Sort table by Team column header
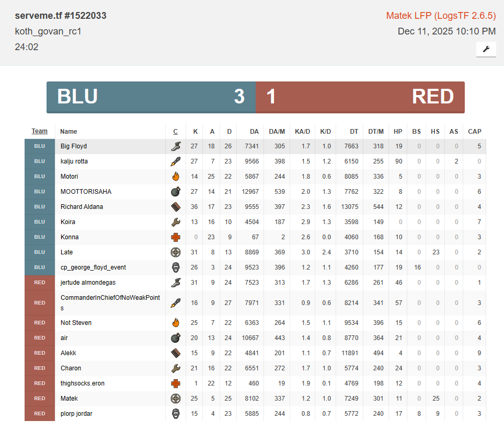The image size is (504, 432). (39, 131)
